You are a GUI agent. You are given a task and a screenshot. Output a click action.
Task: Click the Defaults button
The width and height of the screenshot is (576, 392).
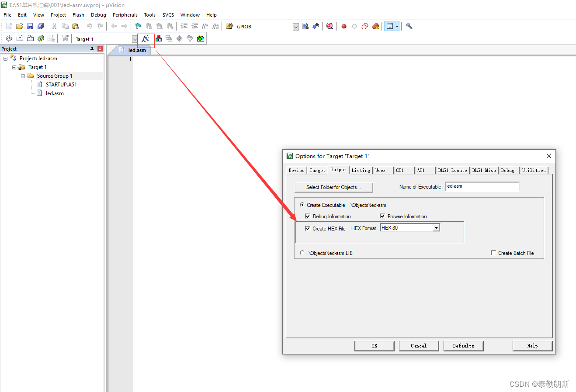pos(463,346)
